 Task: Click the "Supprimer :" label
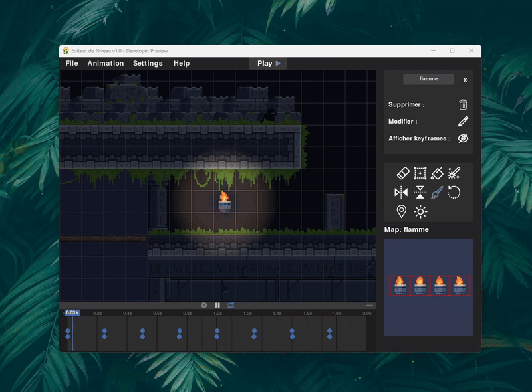coord(406,104)
